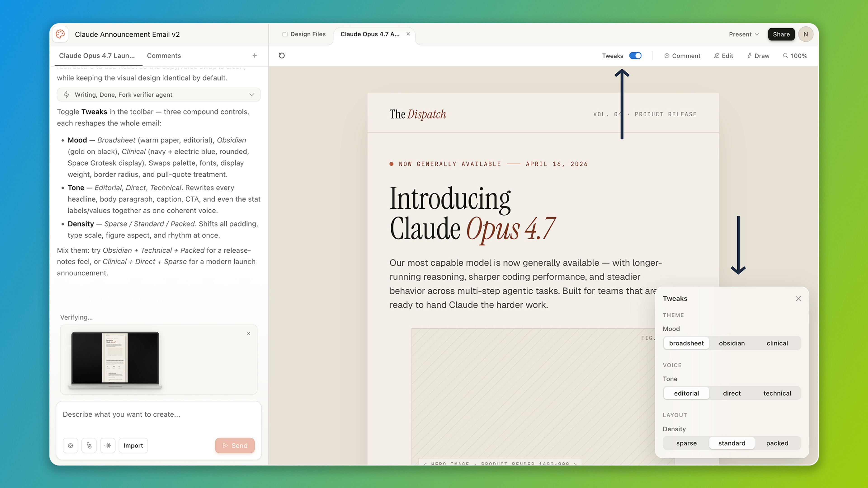Open chat settings gear icon
Screen dimensions: 868x488
(x=71, y=446)
